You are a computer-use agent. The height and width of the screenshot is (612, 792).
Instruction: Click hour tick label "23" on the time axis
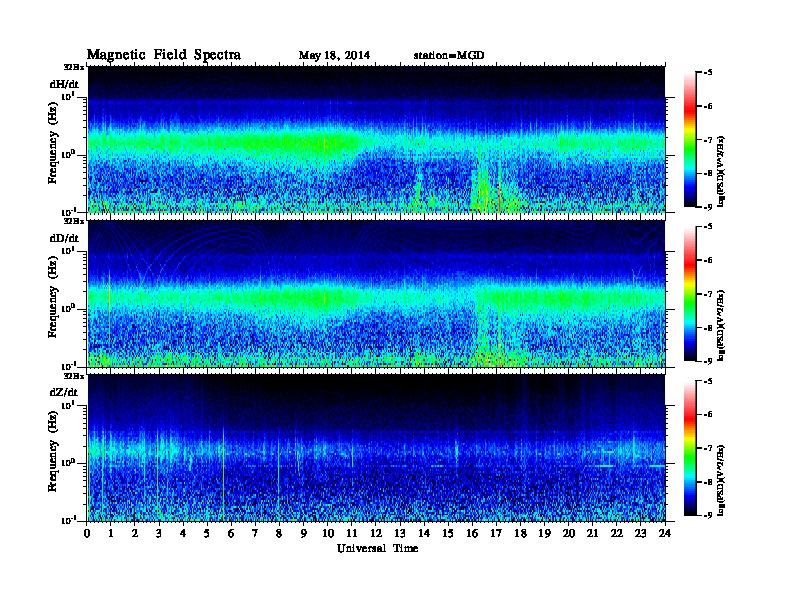(x=640, y=533)
